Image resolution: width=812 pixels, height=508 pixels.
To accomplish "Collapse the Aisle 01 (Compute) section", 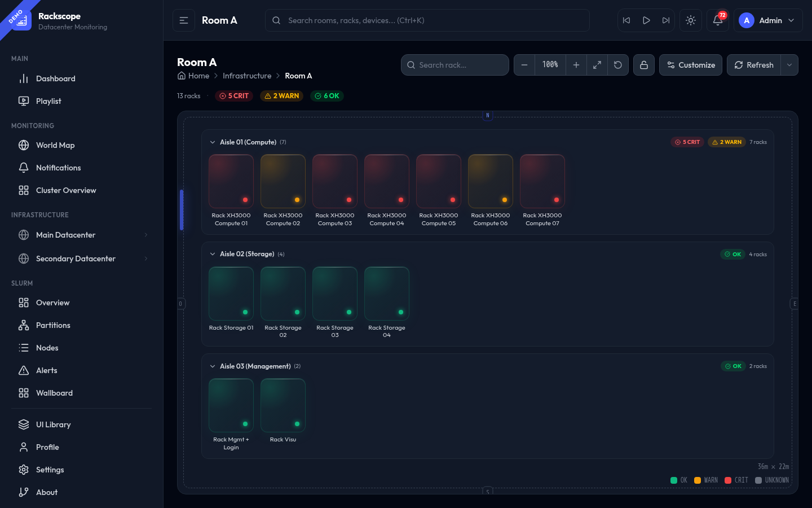I will point(213,142).
